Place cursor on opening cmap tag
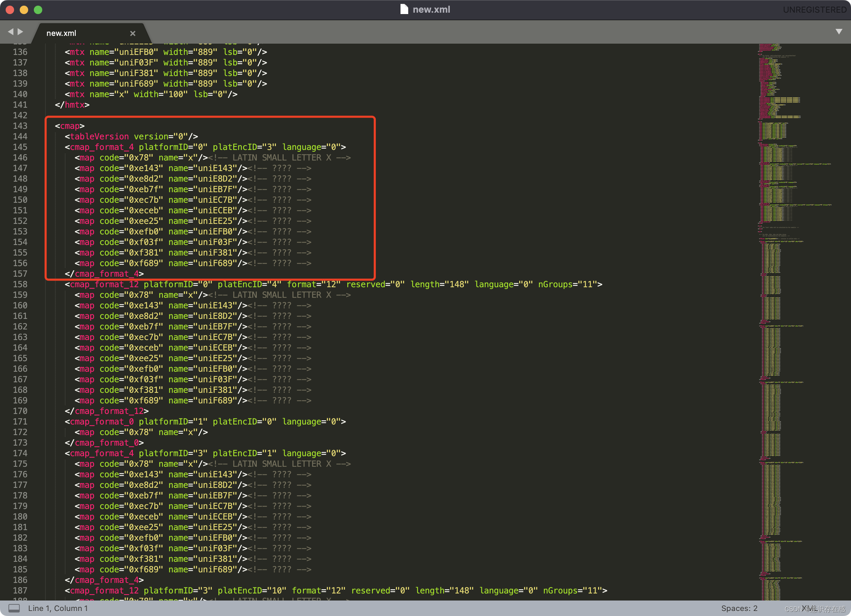851x616 pixels. [70, 126]
